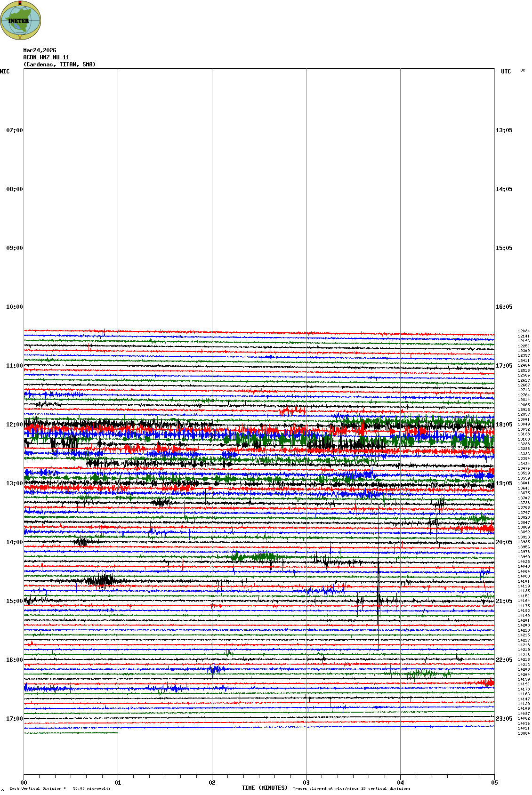Click the INETER globe logo
The image size is (532, 795).
(21, 21)
